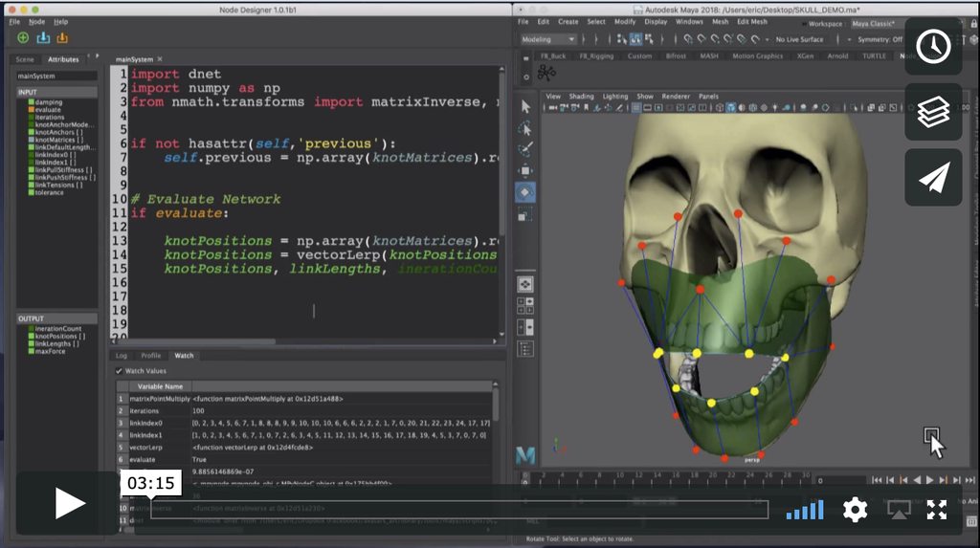Click the video progress bar
Screen dimensions: 980x548
click(x=459, y=509)
